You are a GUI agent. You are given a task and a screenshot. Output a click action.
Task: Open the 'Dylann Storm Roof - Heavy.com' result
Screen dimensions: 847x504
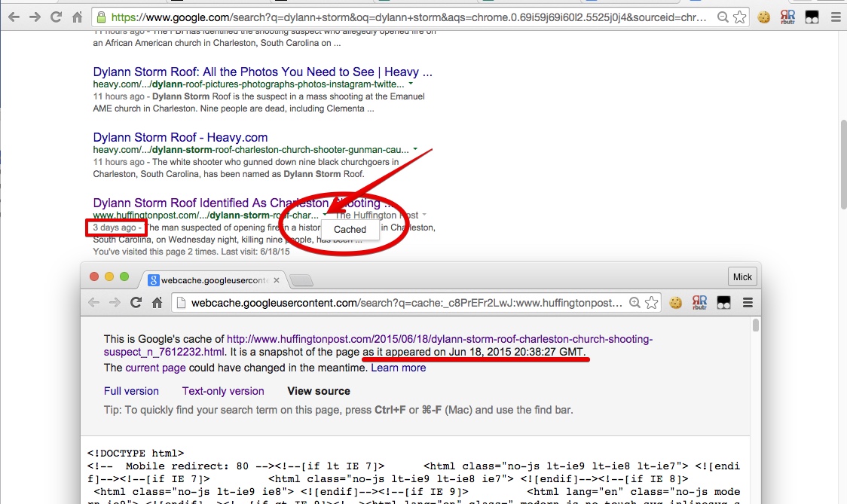click(180, 137)
